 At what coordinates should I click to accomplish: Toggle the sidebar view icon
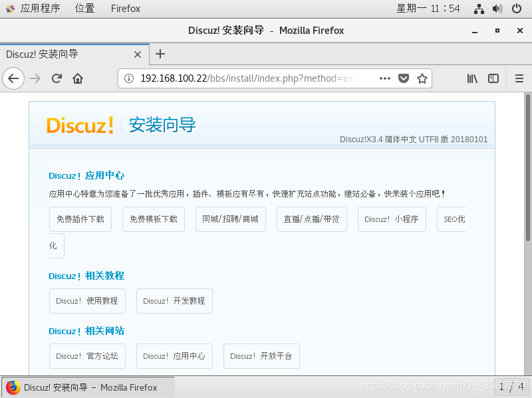pyautogui.click(x=493, y=78)
